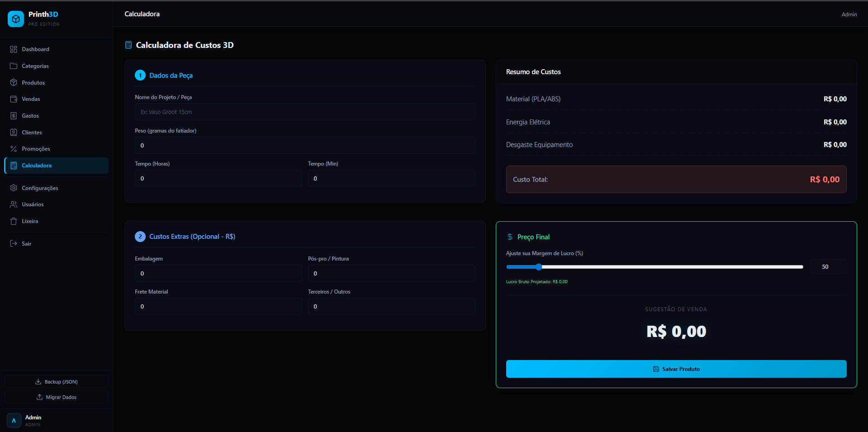Focus the Embalagem cost field
868x432 pixels.
tap(218, 273)
